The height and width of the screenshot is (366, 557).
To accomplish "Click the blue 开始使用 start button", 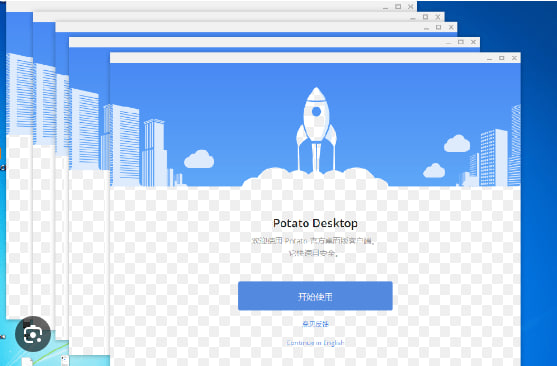I will coord(315,296).
